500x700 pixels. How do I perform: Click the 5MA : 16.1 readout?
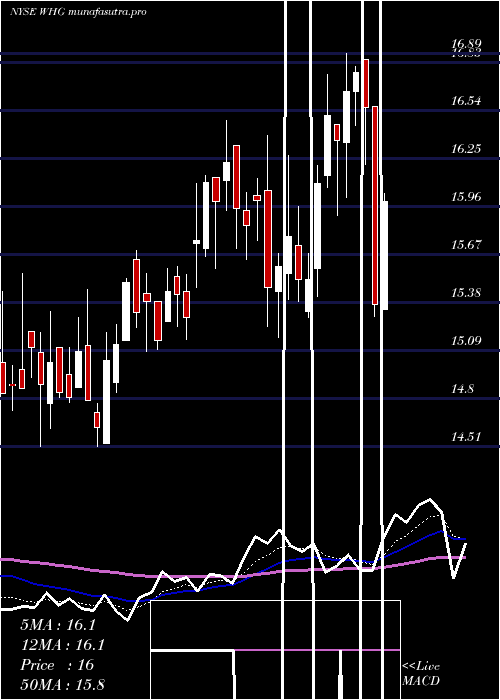click(58, 625)
